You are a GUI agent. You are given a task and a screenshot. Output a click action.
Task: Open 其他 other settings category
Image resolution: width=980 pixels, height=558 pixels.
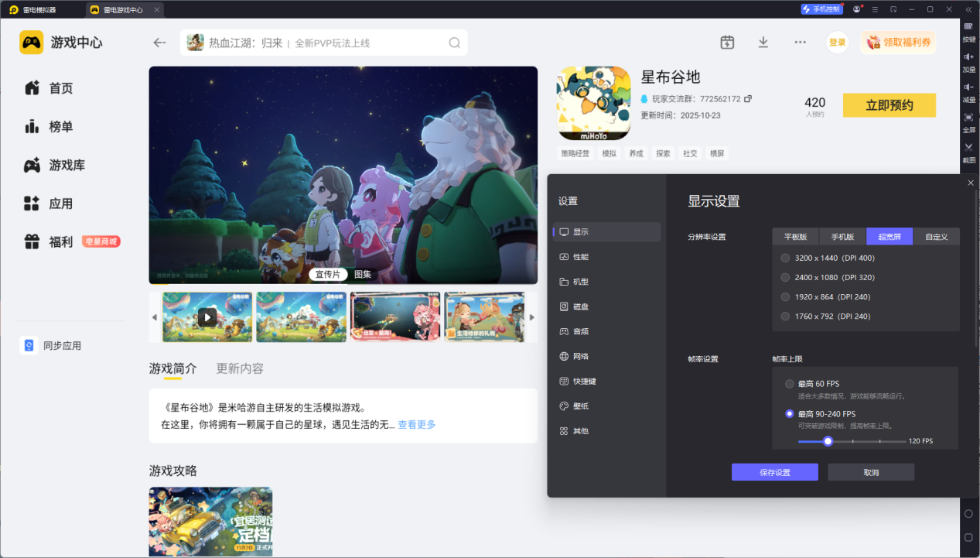(607, 430)
